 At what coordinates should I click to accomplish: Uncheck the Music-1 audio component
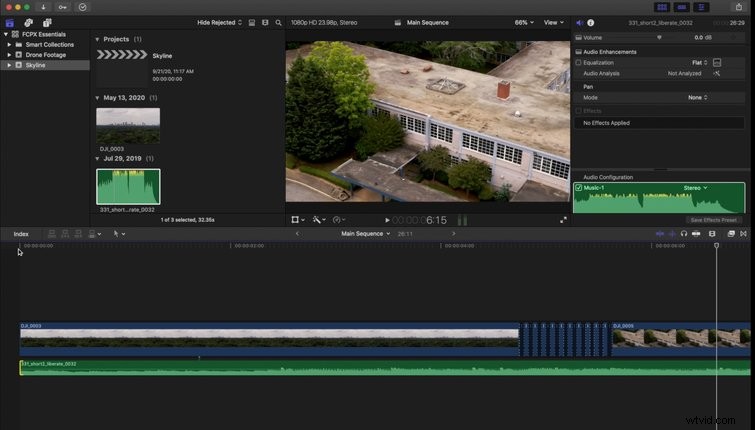coord(579,188)
